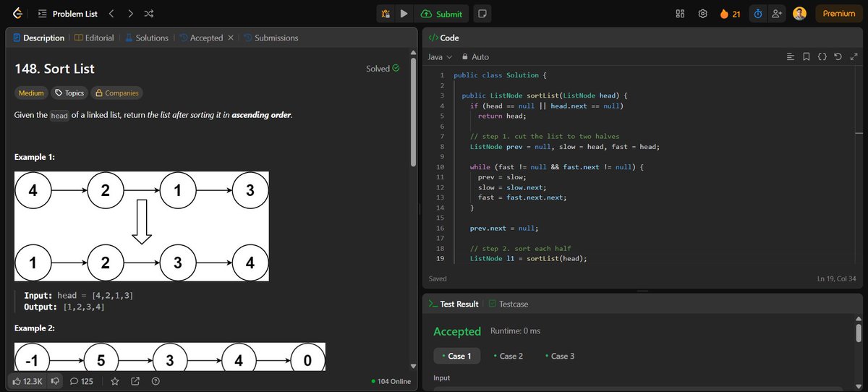Switch to the Description tab

(38, 38)
